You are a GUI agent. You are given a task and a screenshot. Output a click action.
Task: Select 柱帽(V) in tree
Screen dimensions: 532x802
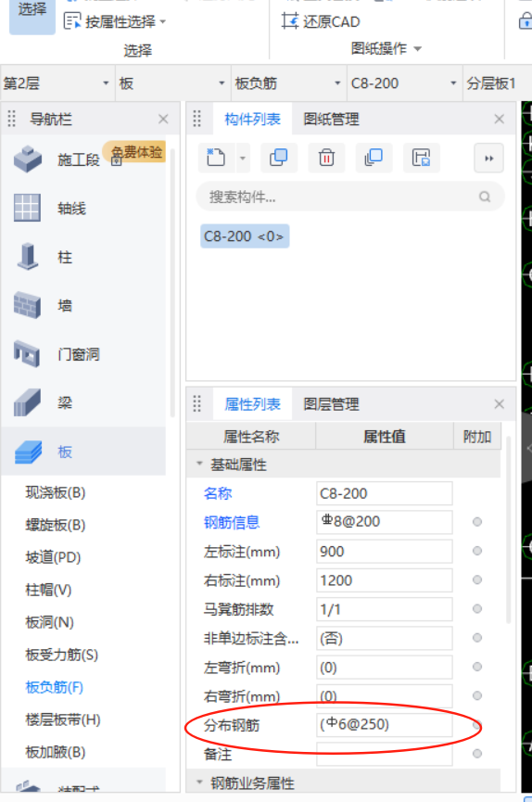point(48,590)
